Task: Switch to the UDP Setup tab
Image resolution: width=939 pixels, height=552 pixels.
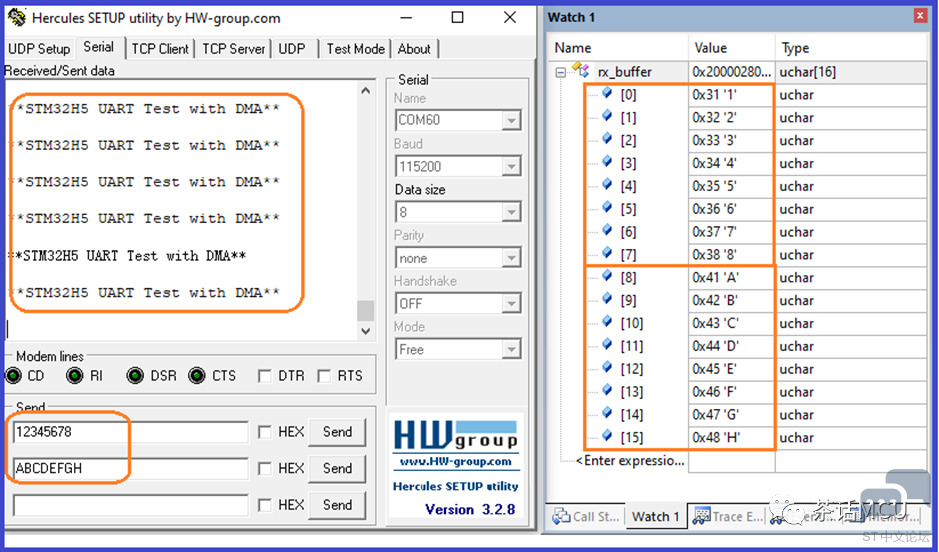Action: [x=39, y=49]
